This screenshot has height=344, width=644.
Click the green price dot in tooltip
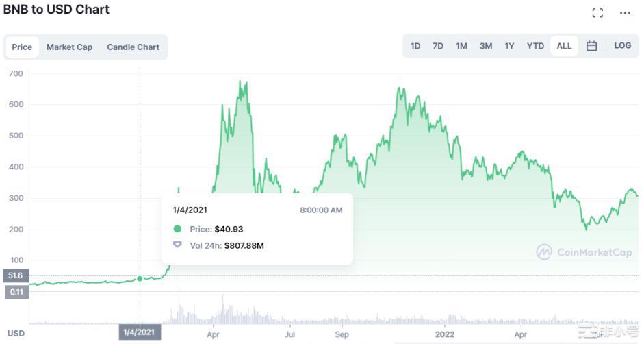178,230
